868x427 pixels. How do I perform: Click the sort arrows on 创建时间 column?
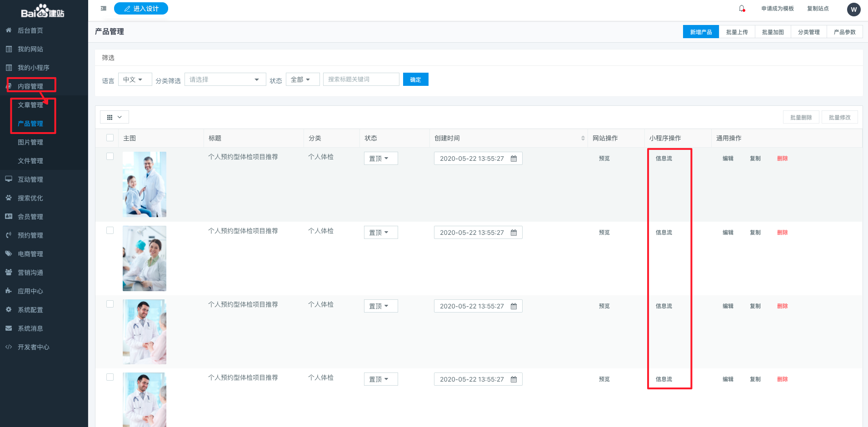tap(583, 138)
